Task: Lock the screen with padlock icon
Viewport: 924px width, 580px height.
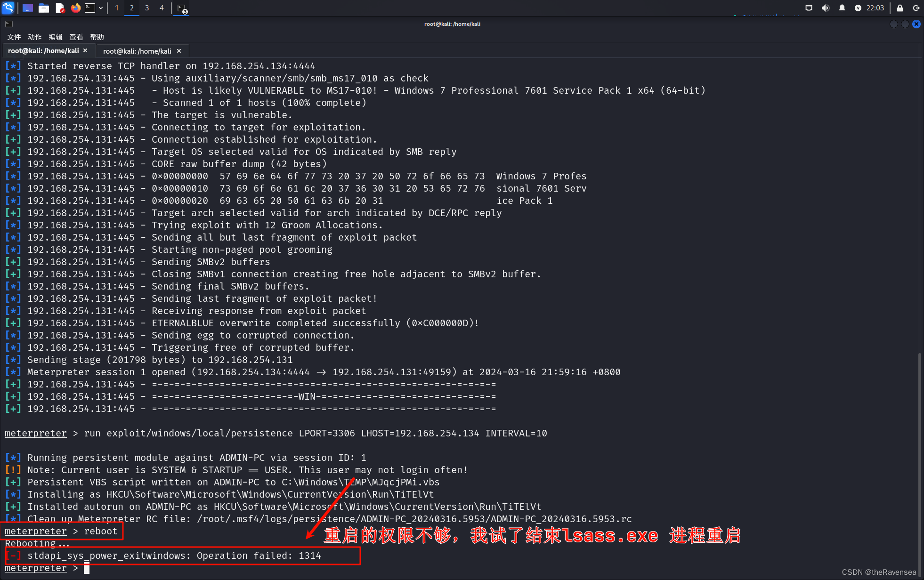Action: coord(900,8)
